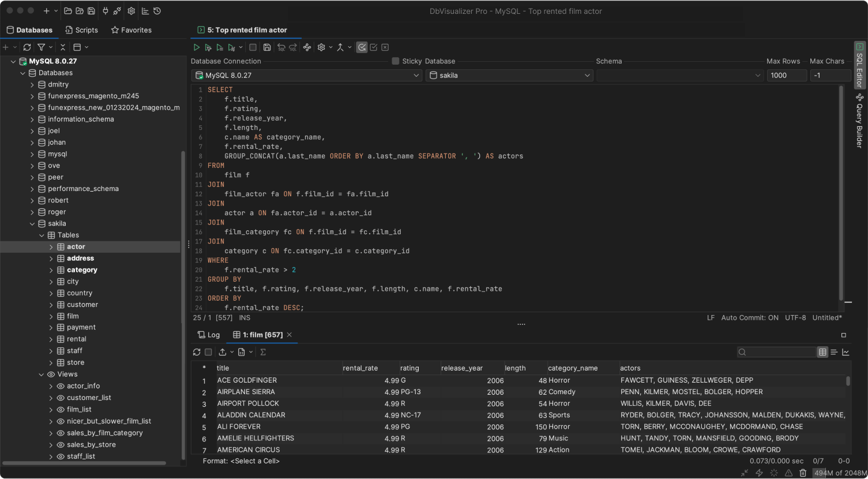Click the Execute Current statement icon
This screenshot has width=868, height=479.
(208, 47)
